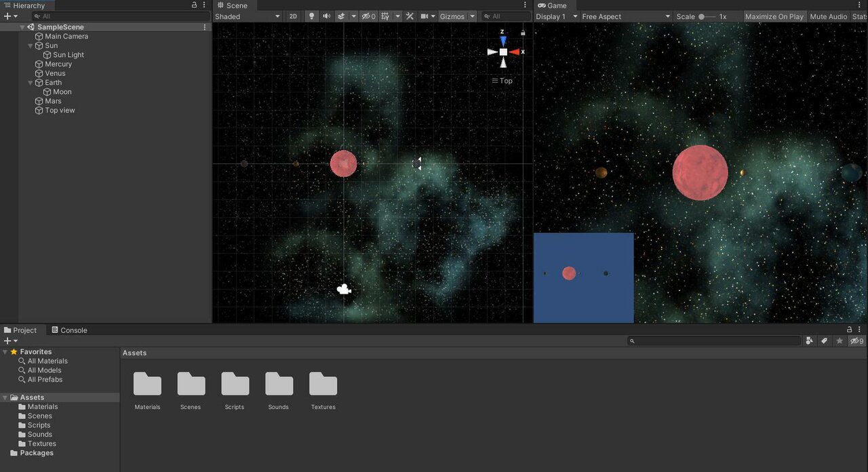Collapse the Assets tree in Project
The image size is (868, 472).
point(5,397)
